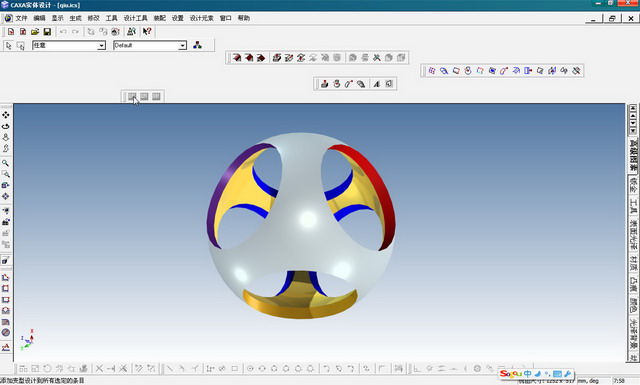Click the bottom red triangle icon in left toolbar
The width and height of the screenshot is (640, 385).
(6, 347)
